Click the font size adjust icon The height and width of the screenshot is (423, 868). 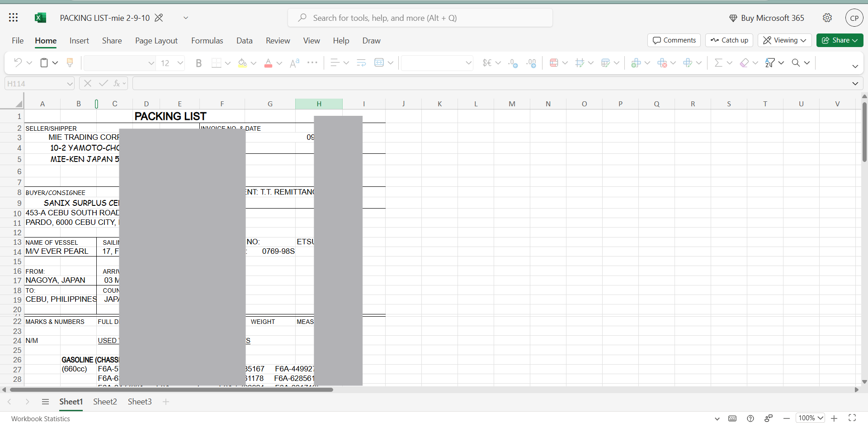pyautogui.click(x=295, y=63)
